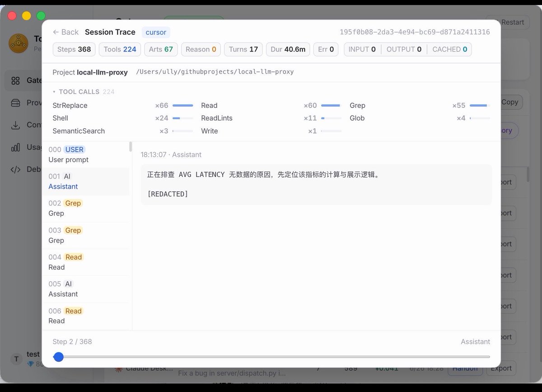Screen dimensions: 542x392
Task: Click the Providers icon in background sidebar
Action: pyautogui.click(x=16, y=103)
